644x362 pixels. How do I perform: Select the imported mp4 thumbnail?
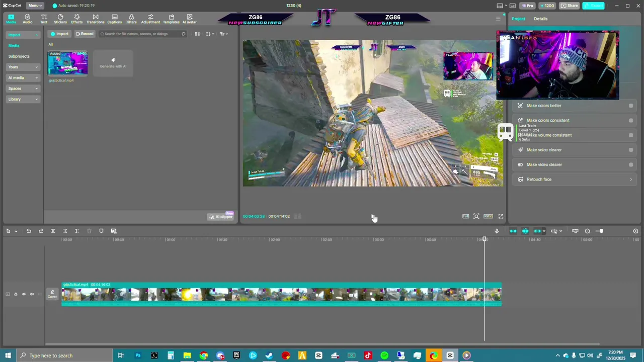click(67, 63)
